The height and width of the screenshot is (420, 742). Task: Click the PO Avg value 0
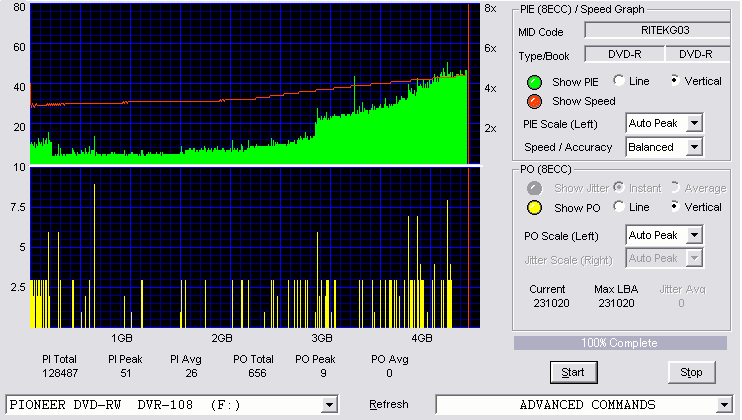[x=389, y=373]
